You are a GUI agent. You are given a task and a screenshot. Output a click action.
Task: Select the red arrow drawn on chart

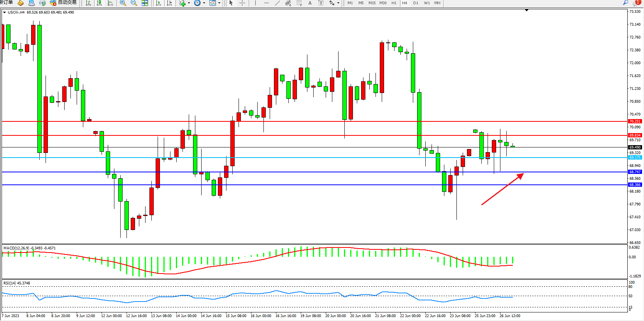(502, 189)
